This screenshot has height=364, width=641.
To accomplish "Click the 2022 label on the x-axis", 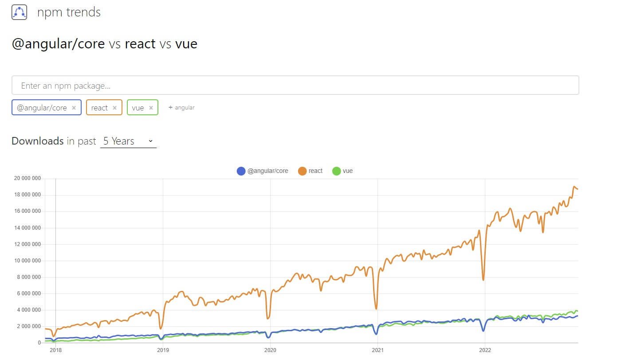I will tap(485, 350).
